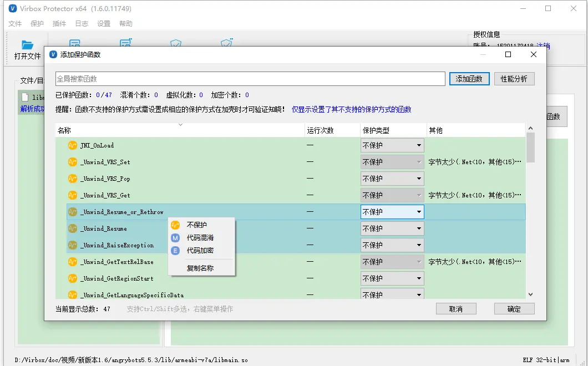This screenshot has height=366, width=588.
Task: Click the lib file icon in file list
Action: (x=25, y=97)
